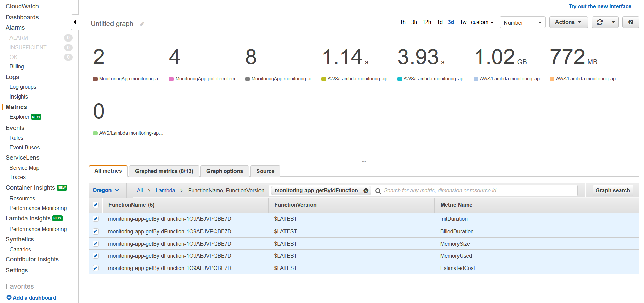Open refresh interval dropdown arrow

click(613, 22)
